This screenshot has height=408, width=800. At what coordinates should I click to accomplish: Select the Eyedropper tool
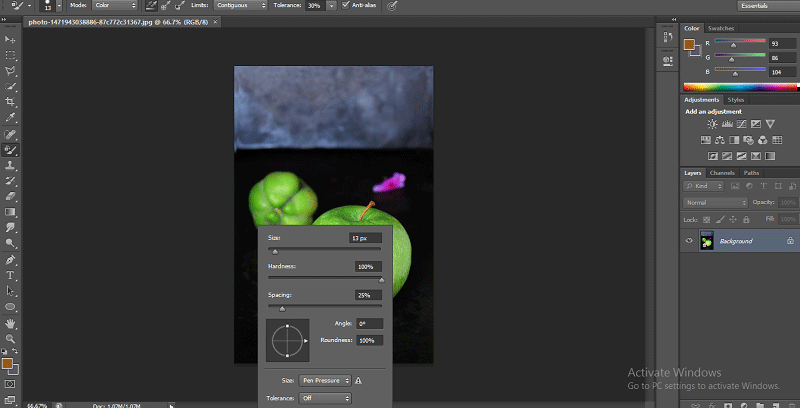pyautogui.click(x=10, y=117)
